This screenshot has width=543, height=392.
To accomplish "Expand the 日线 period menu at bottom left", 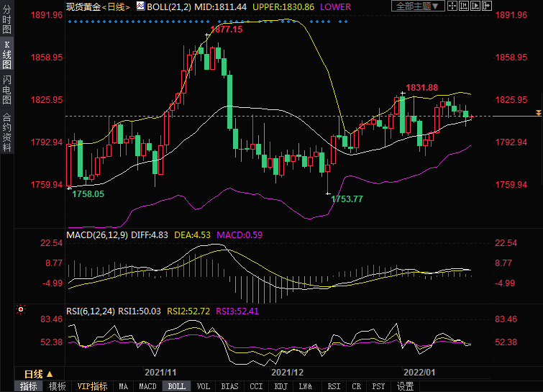I will pos(34,374).
